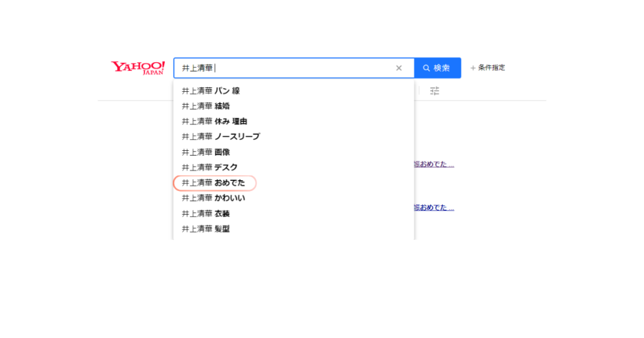
Task: Click the magnifying glass icon in the search button
Action: (426, 68)
